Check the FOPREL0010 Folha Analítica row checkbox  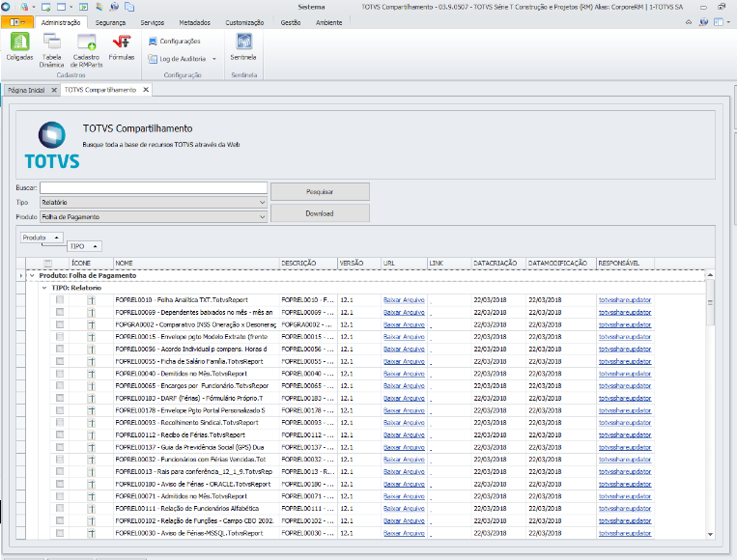[60, 299]
